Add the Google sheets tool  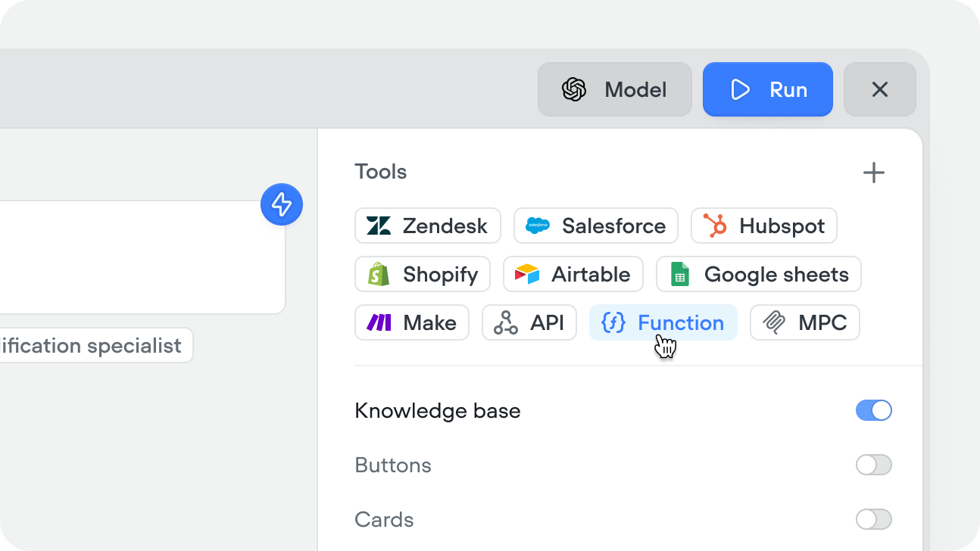[758, 274]
